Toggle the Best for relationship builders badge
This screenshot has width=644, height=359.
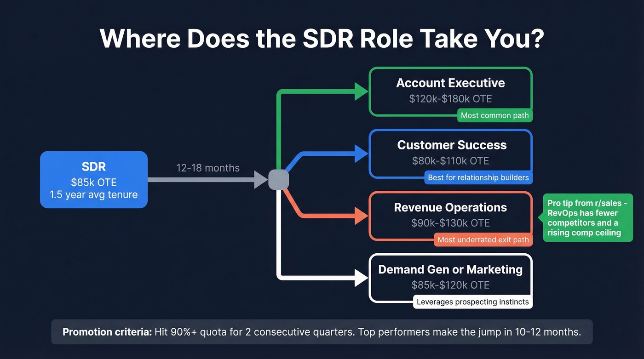[x=478, y=177]
